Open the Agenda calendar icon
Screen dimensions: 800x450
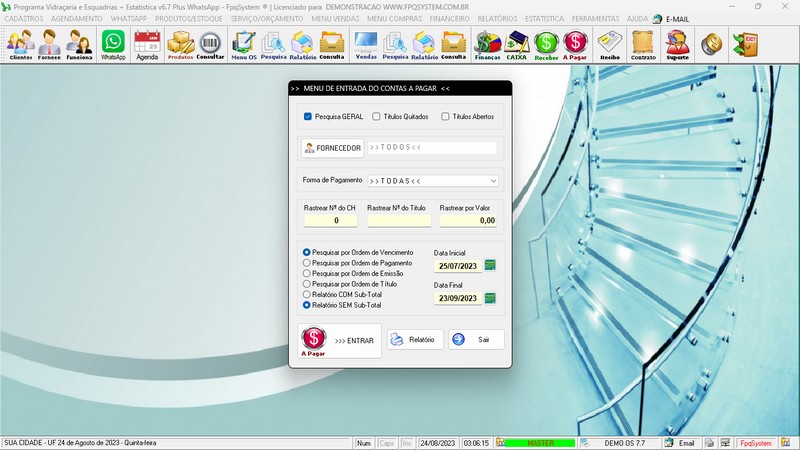(x=147, y=45)
